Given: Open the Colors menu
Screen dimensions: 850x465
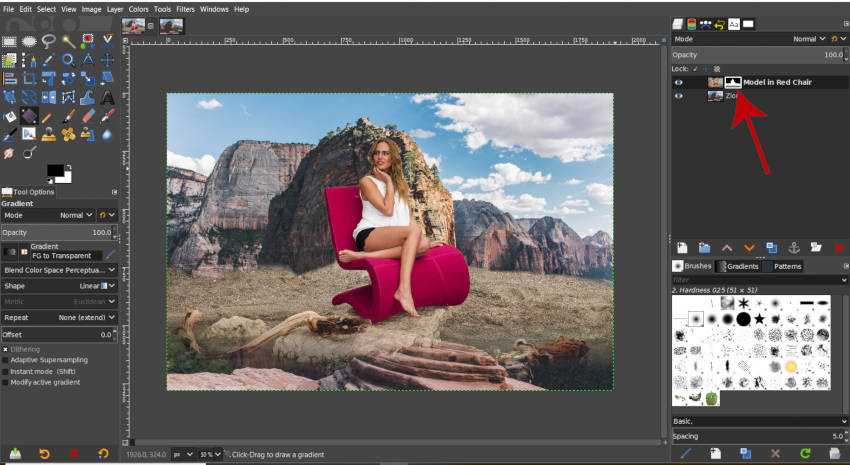Looking at the screenshot, I should pyautogui.click(x=139, y=9).
